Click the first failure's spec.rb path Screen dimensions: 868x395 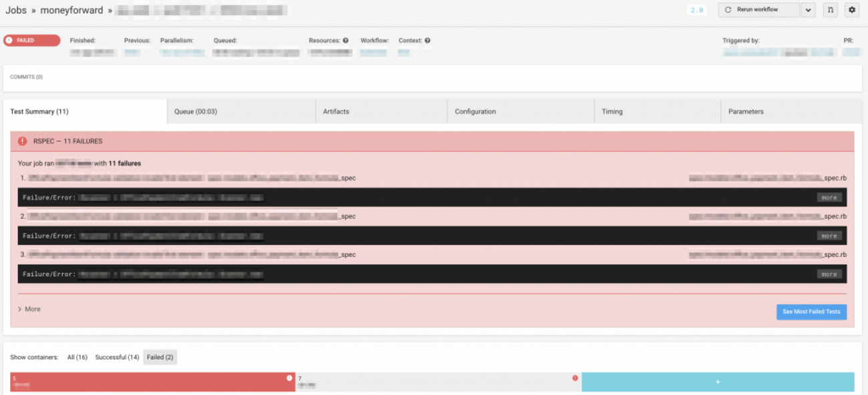pos(768,178)
